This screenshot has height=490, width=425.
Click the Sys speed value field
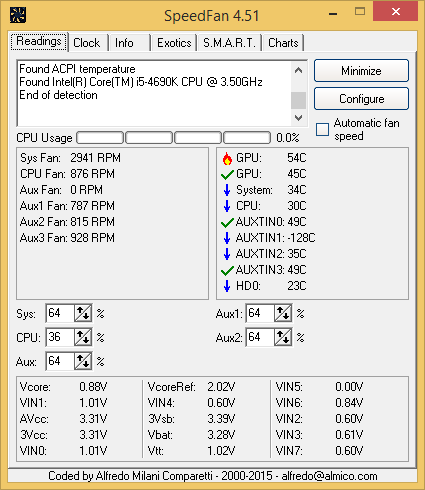60,313
